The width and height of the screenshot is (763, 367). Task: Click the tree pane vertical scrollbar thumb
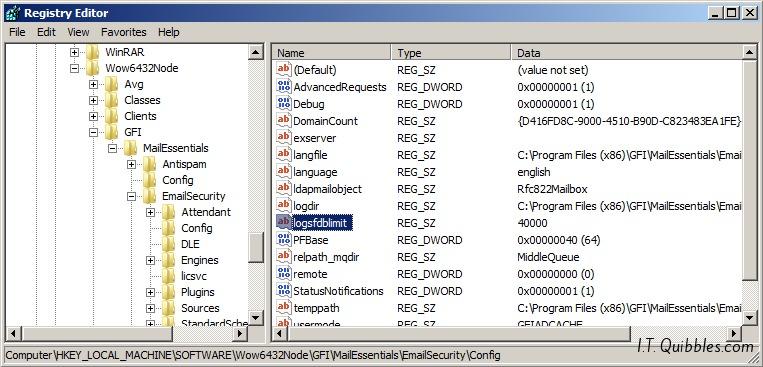coord(255,247)
